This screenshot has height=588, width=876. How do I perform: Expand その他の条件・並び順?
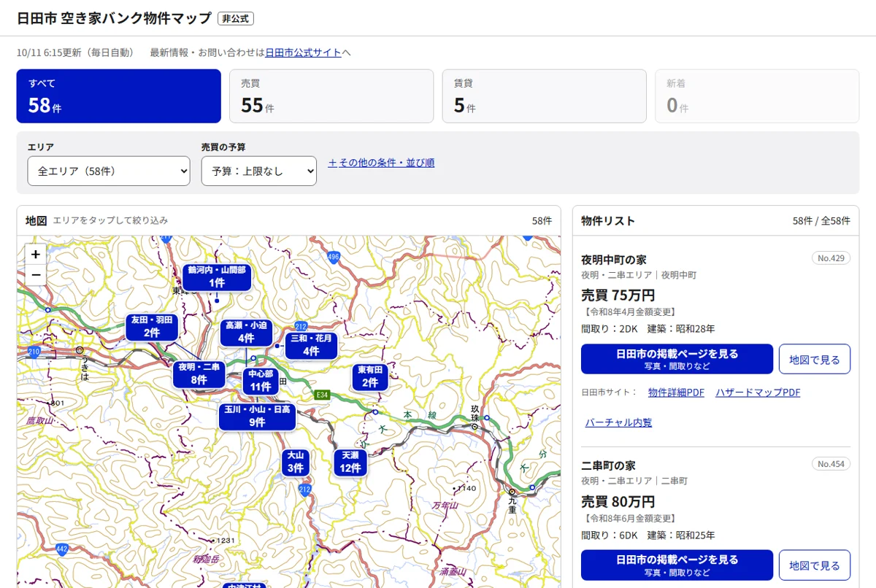point(381,163)
